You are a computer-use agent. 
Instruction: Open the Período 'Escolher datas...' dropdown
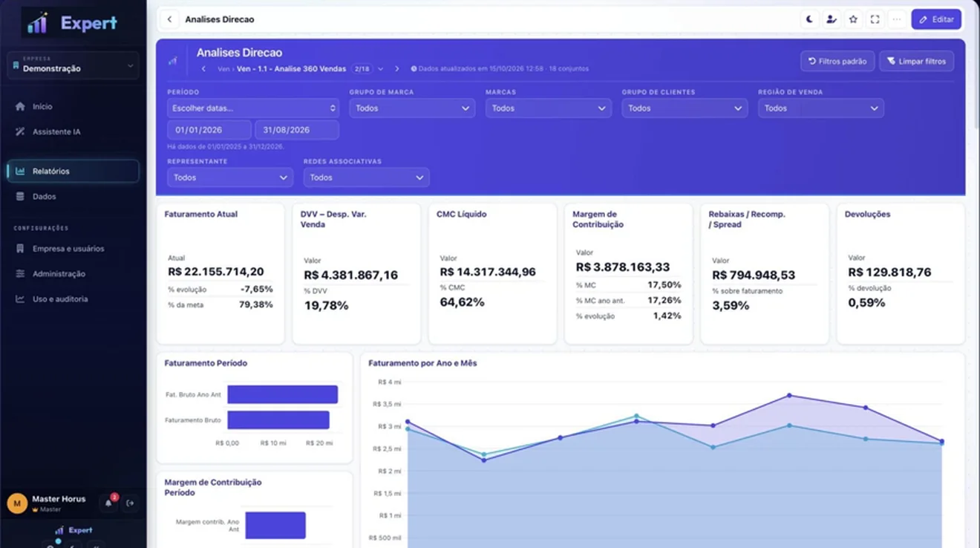pyautogui.click(x=253, y=108)
